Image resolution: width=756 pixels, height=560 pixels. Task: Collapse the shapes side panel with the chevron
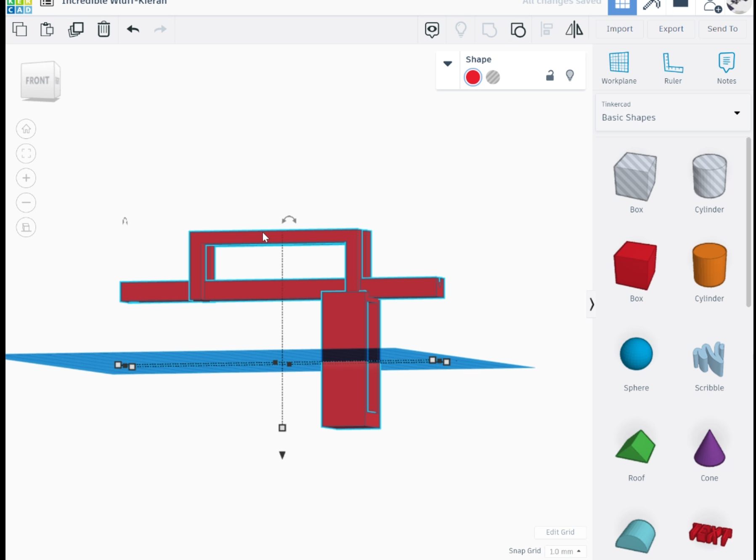pyautogui.click(x=592, y=304)
